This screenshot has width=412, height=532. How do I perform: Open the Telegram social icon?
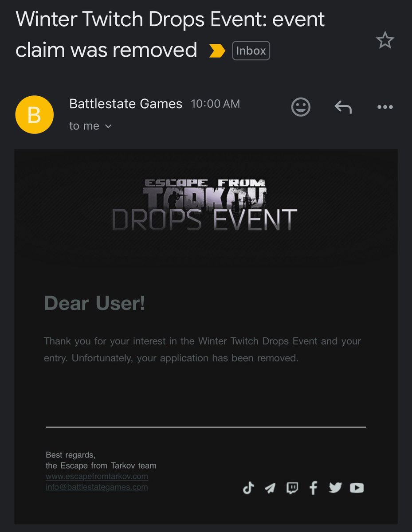click(x=270, y=488)
